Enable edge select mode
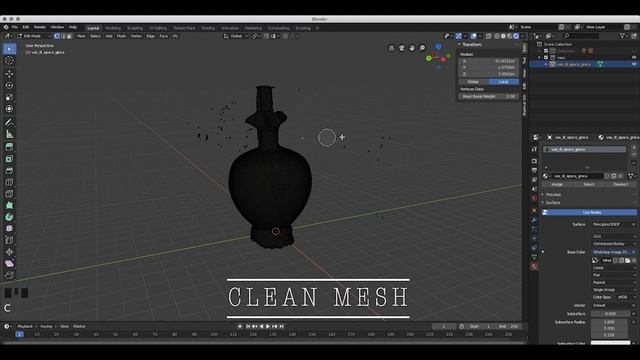This screenshot has height=360, width=640. pos(63,36)
